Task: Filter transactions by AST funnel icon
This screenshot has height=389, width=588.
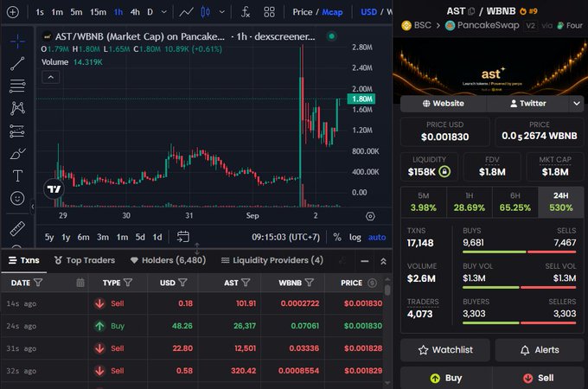Action: click(x=246, y=283)
